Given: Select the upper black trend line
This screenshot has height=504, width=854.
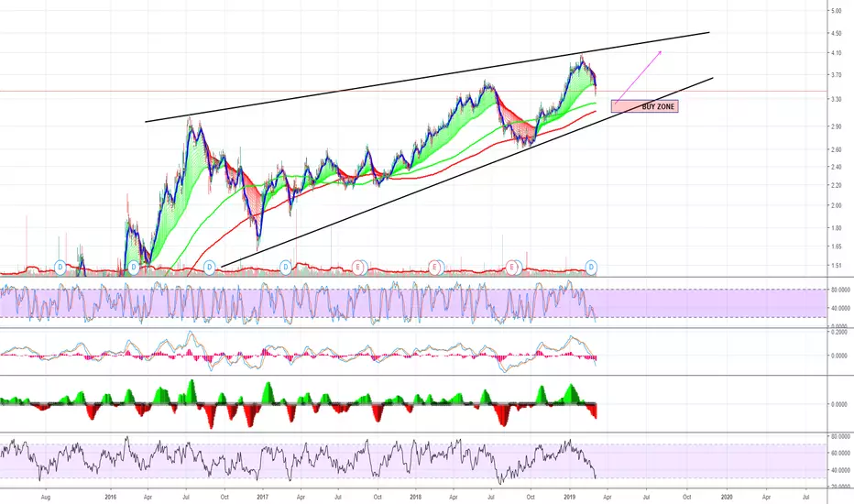Looking at the screenshot, I should pyautogui.click(x=428, y=77).
